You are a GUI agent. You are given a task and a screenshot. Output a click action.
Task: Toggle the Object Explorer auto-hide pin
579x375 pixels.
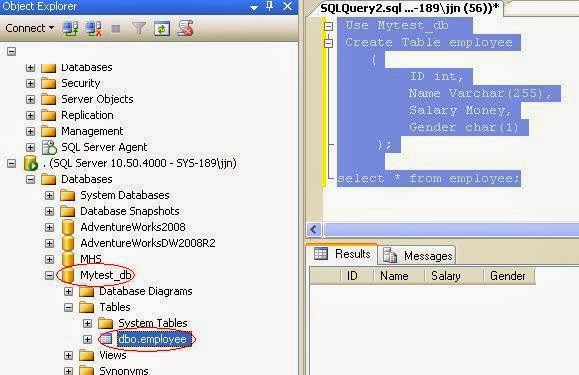(270, 6)
